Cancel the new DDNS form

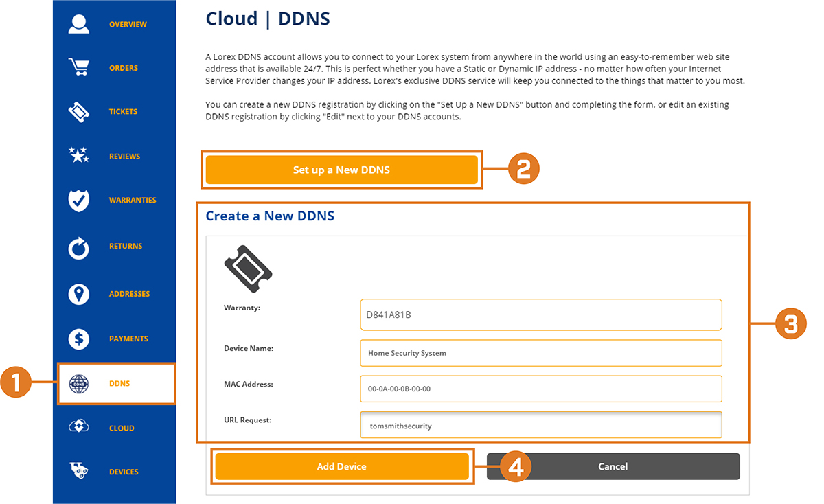613,466
